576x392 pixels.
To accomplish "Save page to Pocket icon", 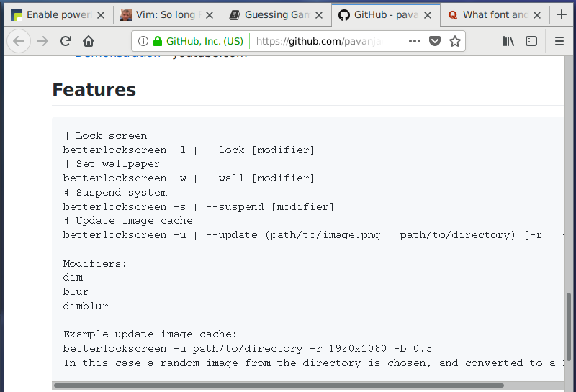I will point(435,41).
